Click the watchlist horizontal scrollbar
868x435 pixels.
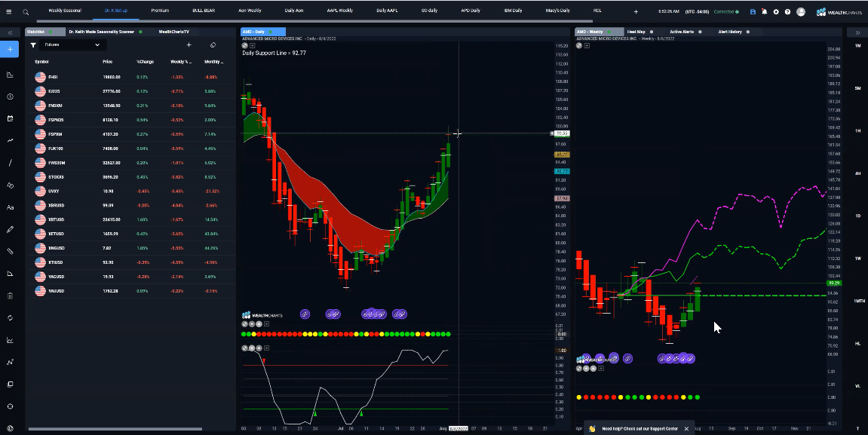[115, 429]
